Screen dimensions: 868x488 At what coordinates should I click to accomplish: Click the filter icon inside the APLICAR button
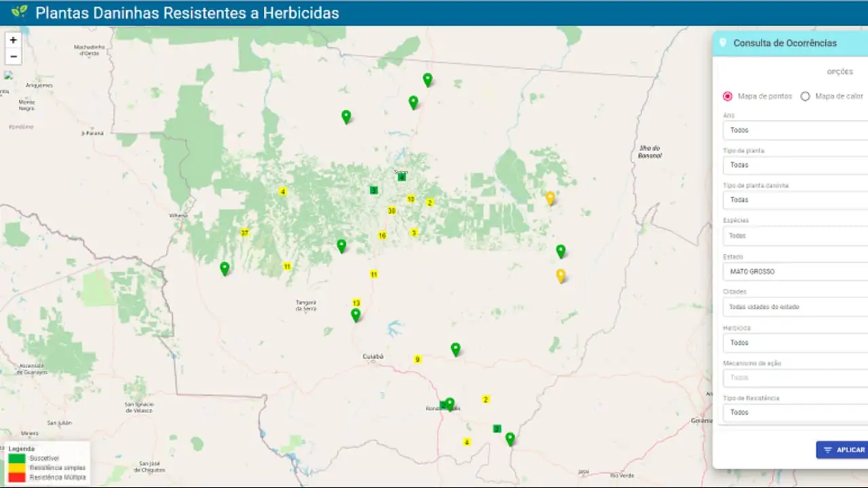827,449
